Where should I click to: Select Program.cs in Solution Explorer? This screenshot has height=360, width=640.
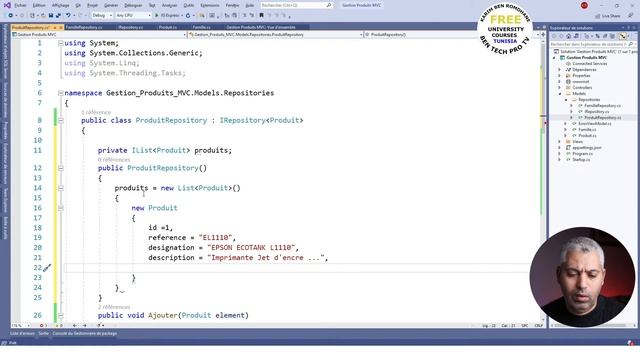582,154
